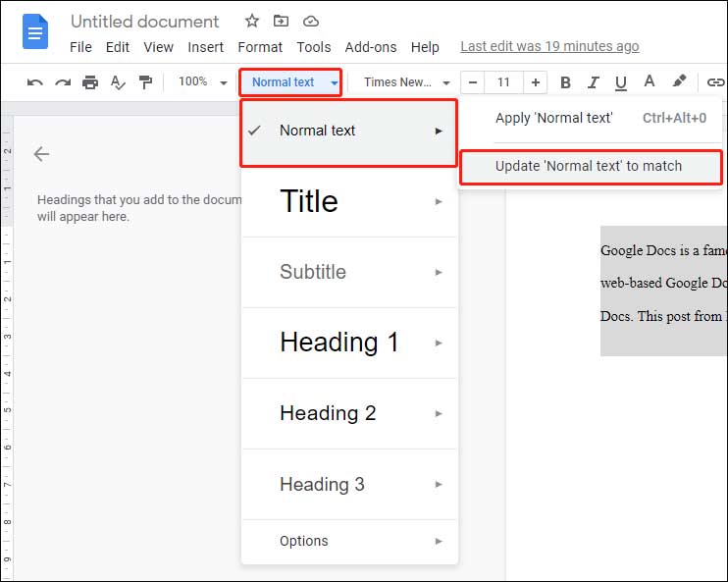The image size is (728, 582).
Task: Choose the Heading 2 style
Action: point(349,413)
